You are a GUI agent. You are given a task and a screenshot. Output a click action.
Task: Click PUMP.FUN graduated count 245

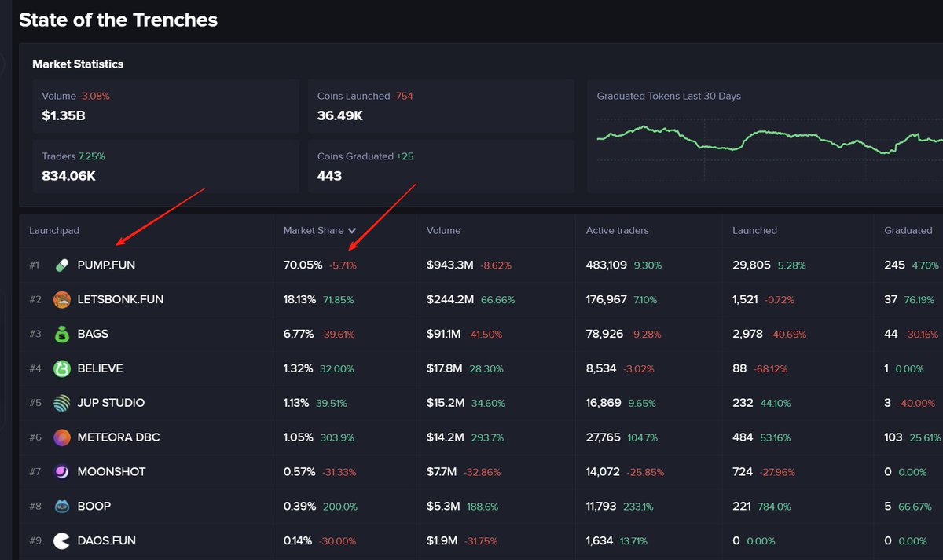tap(895, 265)
